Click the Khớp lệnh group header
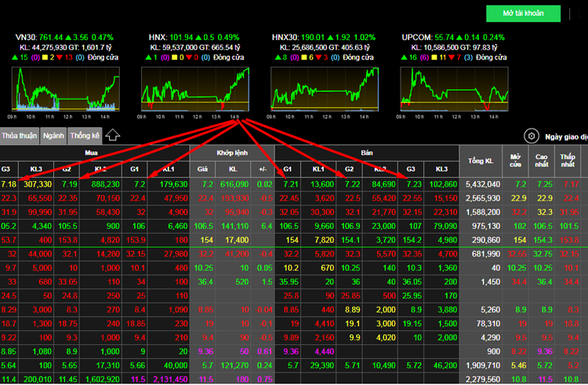This screenshot has height=385, width=588. point(232,152)
